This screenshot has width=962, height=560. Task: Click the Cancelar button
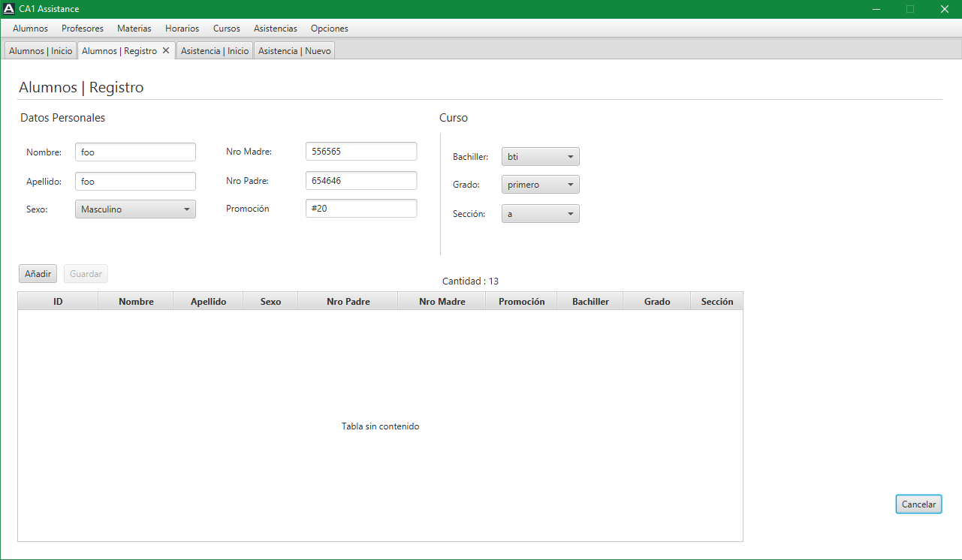918,504
